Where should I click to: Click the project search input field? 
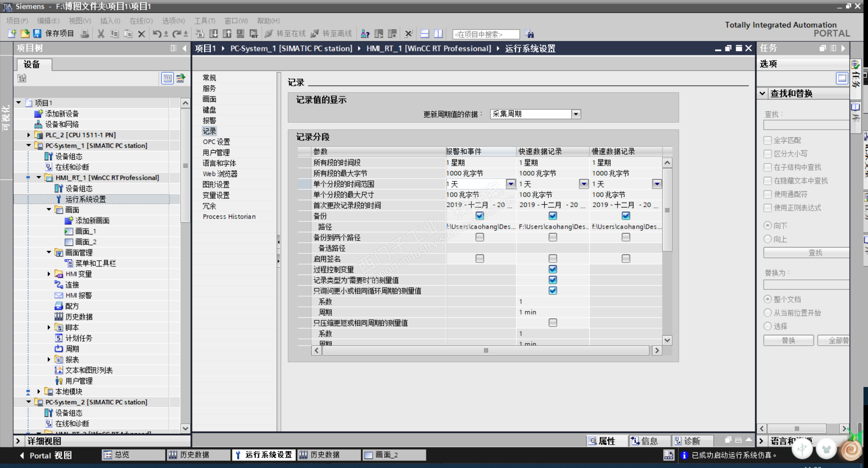pos(486,34)
